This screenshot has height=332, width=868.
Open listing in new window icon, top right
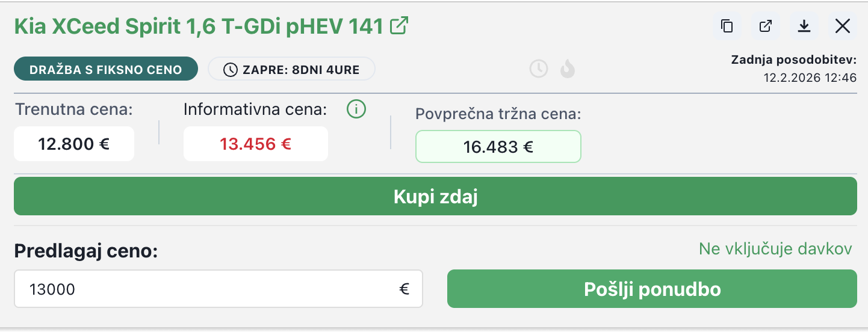[x=766, y=26]
